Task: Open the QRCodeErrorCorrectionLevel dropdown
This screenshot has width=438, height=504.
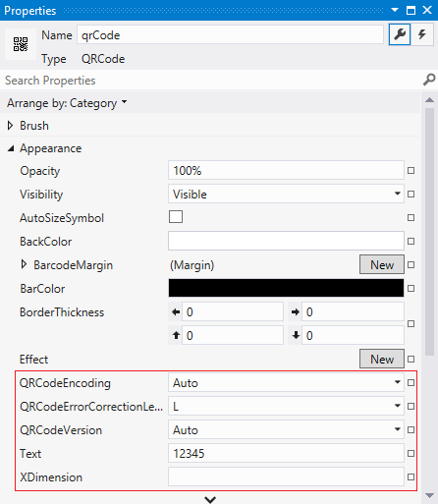Action: (286, 406)
